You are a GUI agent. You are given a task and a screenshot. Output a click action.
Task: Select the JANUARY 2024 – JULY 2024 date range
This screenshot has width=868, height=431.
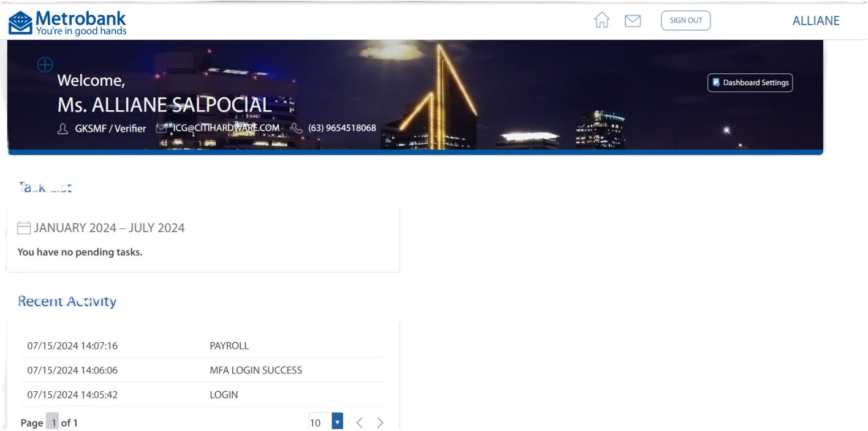coord(110,228)
